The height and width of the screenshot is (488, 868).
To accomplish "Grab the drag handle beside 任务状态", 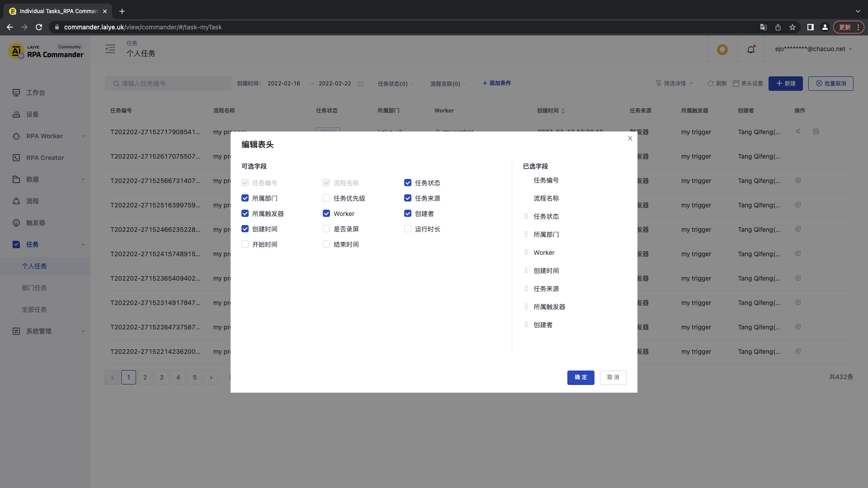I will point(526,216).
